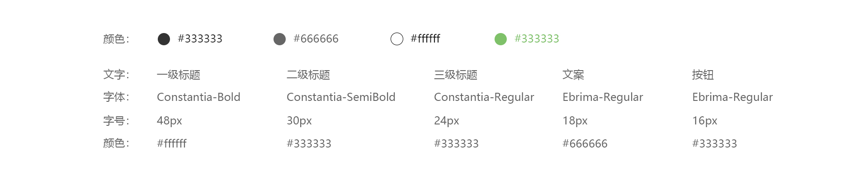Click the 二级标题 heading label

coord(308,75)
